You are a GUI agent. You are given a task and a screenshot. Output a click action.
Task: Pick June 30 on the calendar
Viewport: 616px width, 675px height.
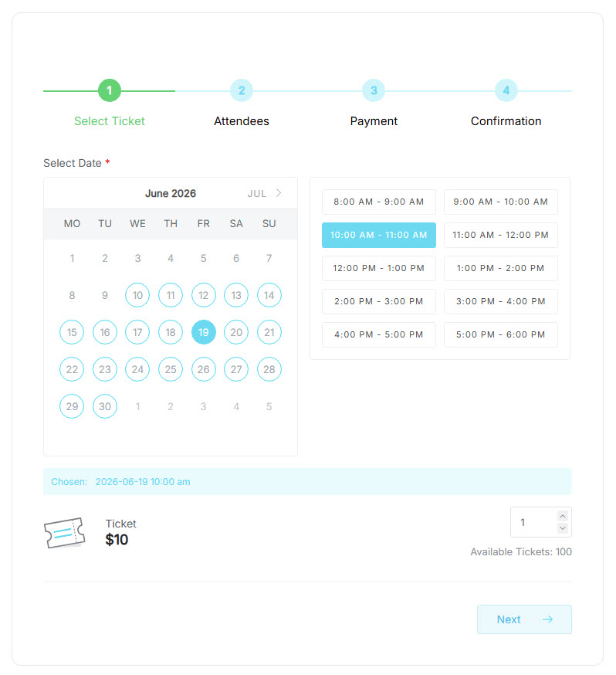point(105,406)
